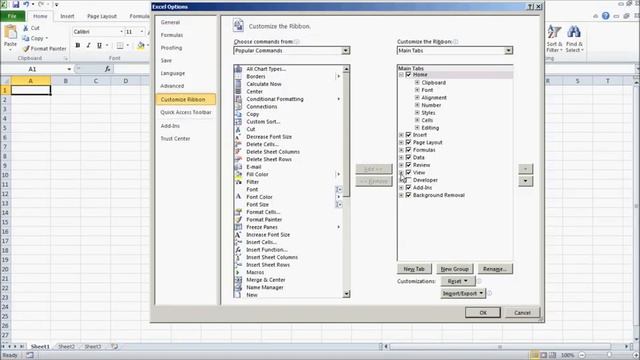The image size is (640, 360).
Task: Click the New Group button
Action: coord(455,269)
